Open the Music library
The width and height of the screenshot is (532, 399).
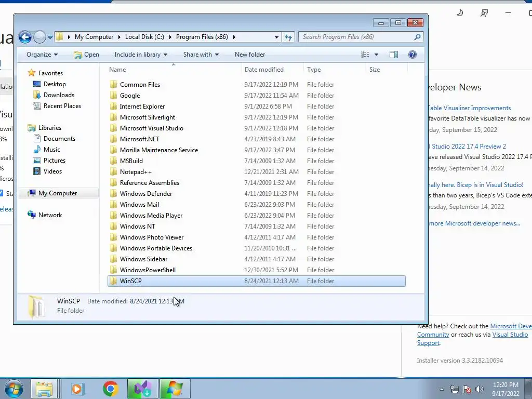point(51,149)
